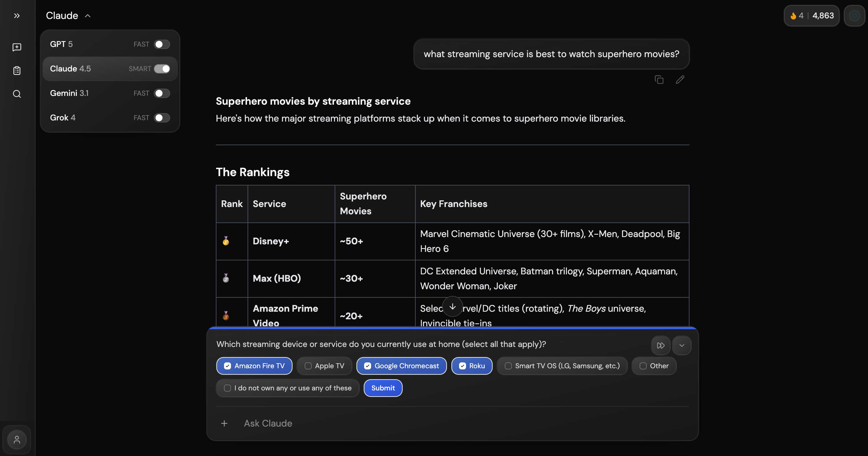Uncheck the Google Chromecast option
The height and width of the screenshot is (456, 868).
[x=401, y=366]
